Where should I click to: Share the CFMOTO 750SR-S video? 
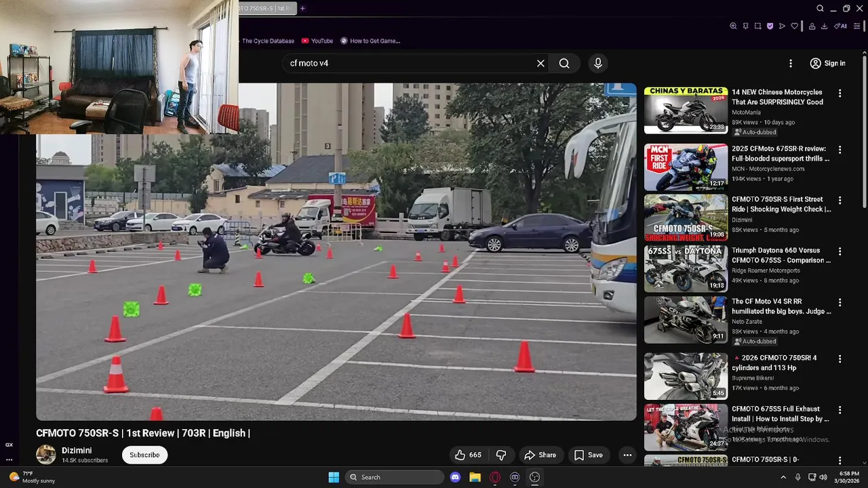(540, 455)
